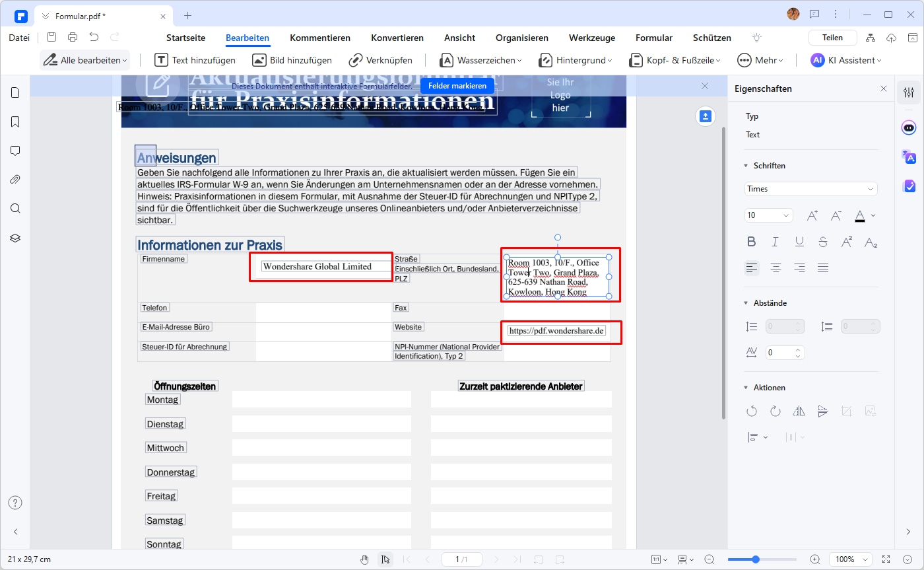Viewport: 924px width, 570px height.
Task: Toggle superscript formatting
Action: coord(847,242)
